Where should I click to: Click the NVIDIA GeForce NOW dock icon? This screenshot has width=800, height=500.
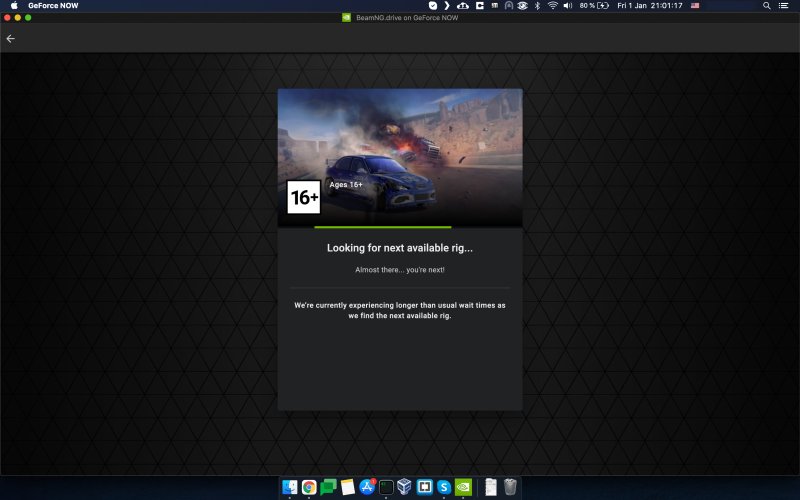coord(463,487)
